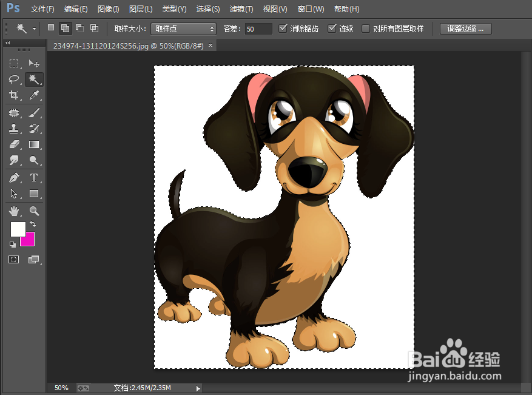The image size is (532, 395).
Task: Select the Smudge tool
Action: 14,160
